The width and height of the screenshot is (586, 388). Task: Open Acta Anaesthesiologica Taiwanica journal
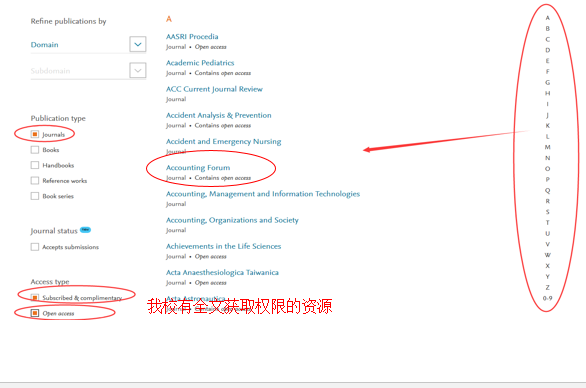click(222, 272)
